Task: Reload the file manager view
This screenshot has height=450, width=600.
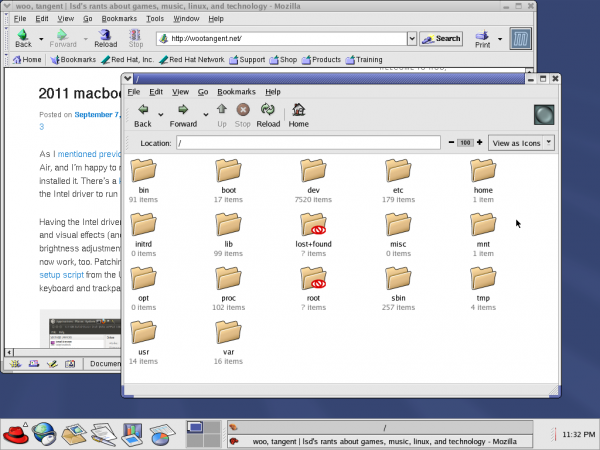Action: tap(268, 116)
